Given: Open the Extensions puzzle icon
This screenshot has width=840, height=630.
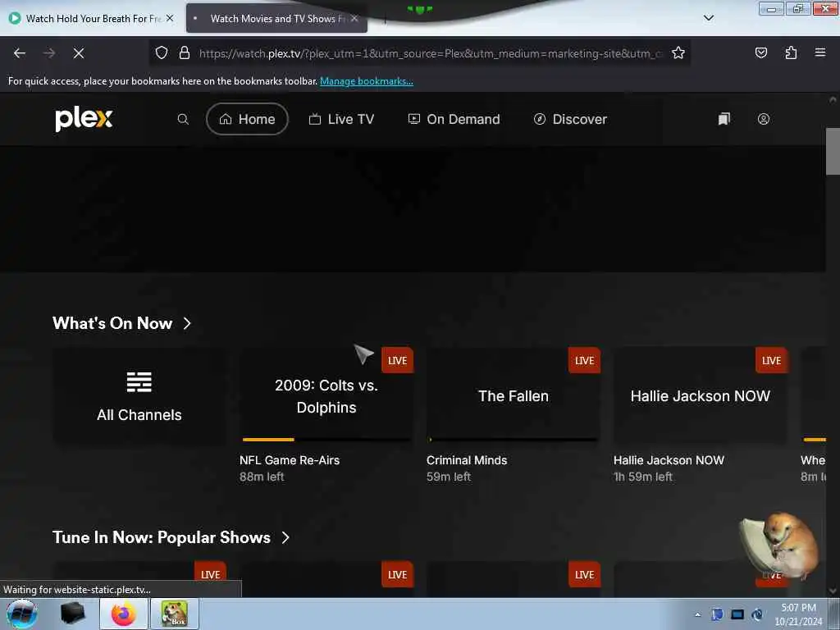Looking at the screenshot, I should [791, 52].
